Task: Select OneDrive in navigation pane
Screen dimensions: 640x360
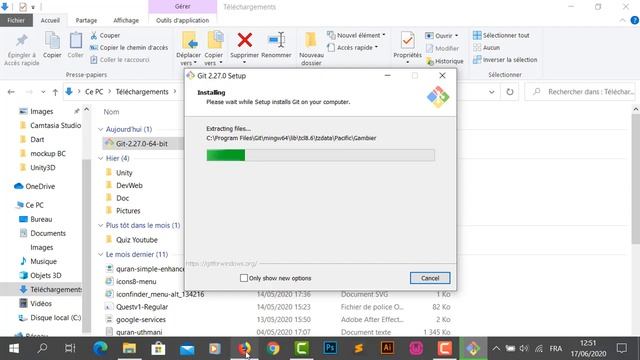Action: click(x=40, y=186)
